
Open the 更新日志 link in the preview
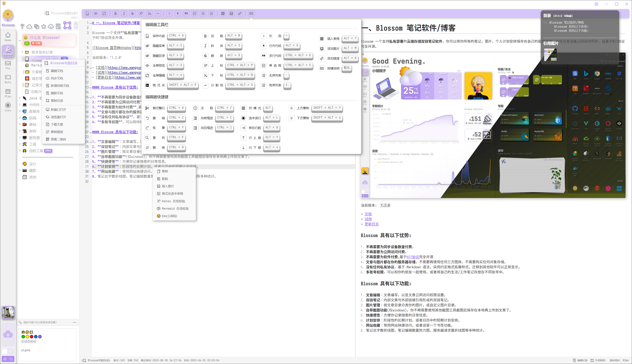click(372, 224)
